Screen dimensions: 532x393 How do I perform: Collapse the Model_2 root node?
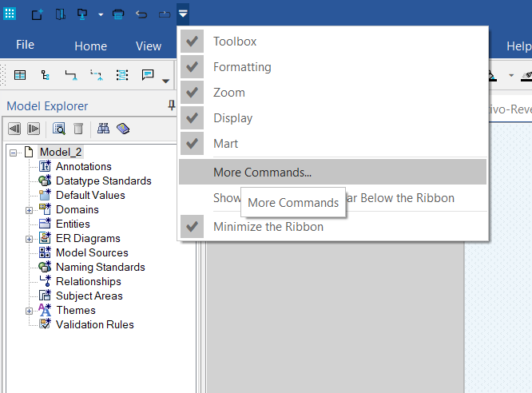coord(14,153)
